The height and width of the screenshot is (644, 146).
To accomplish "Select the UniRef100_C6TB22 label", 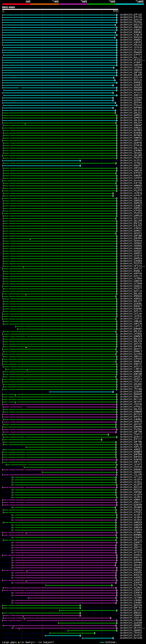I will tap(131, 163).
